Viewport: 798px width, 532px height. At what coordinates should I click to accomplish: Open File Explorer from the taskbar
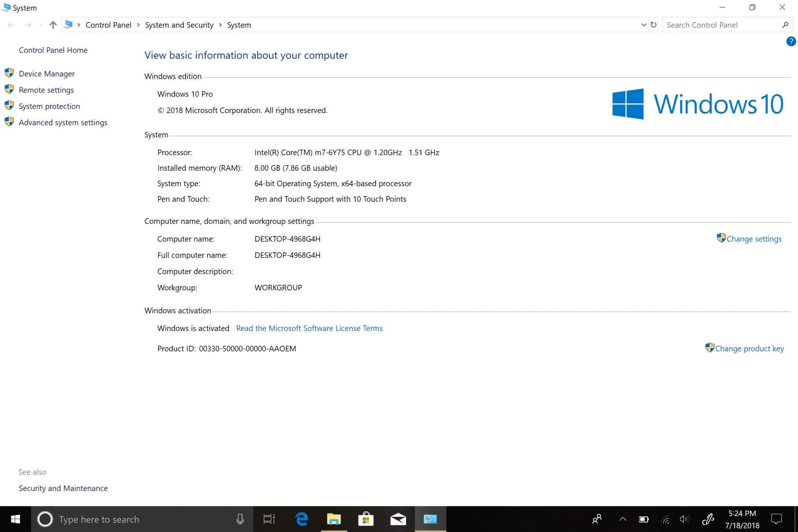pos(334,519)
